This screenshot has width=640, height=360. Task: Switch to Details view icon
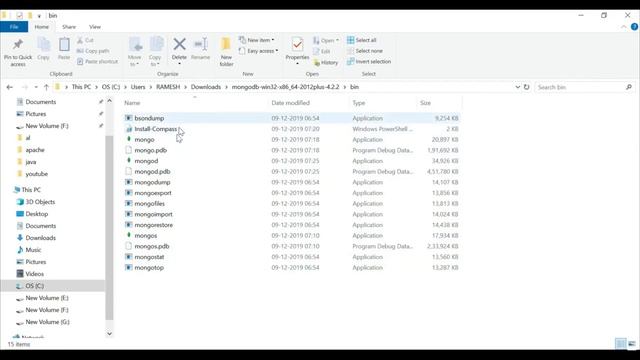(620, 344)
